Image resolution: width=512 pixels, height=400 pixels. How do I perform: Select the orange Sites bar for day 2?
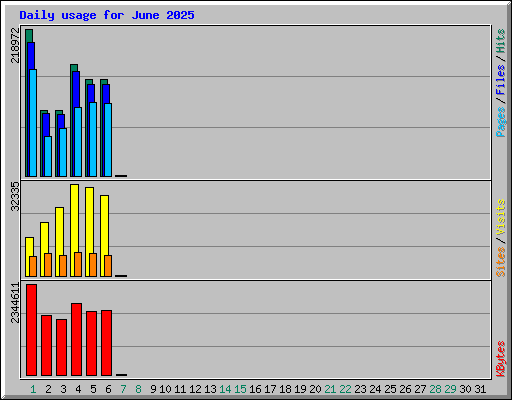coord(48,265)
